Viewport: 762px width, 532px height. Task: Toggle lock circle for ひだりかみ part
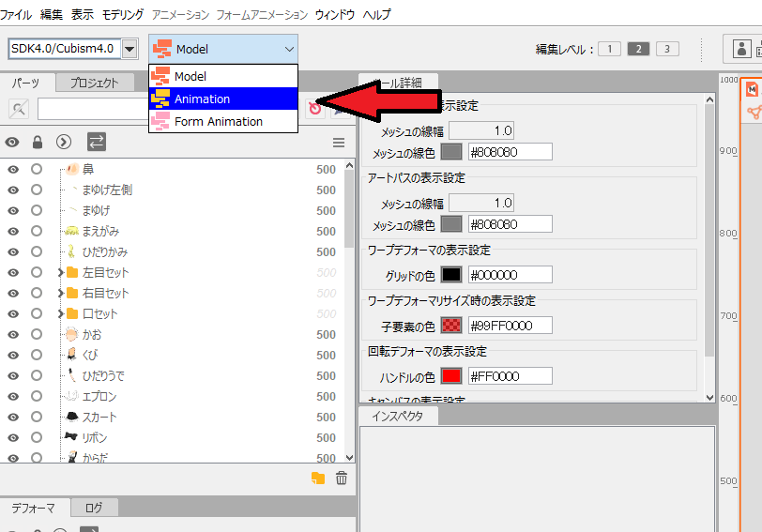[x=37, y=251]
